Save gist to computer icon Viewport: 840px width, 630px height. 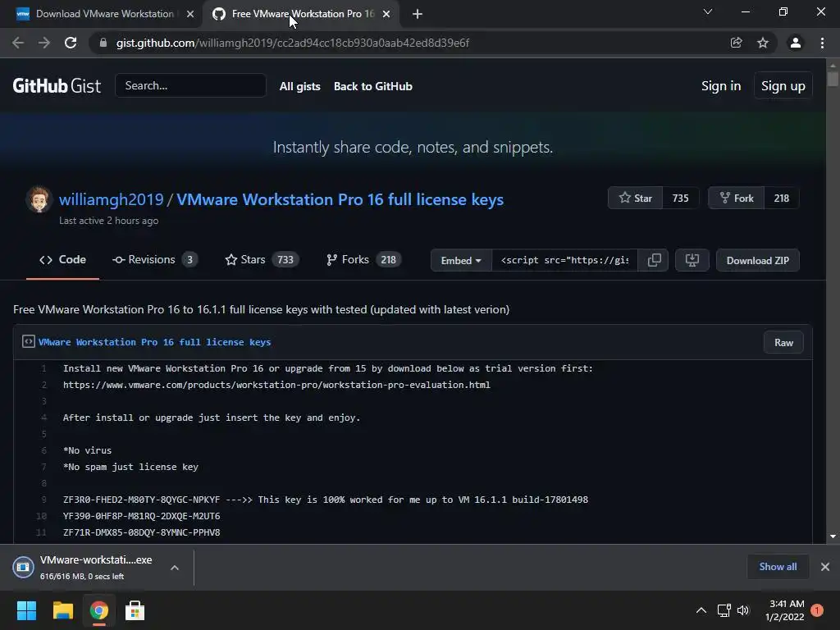(692, 260)
